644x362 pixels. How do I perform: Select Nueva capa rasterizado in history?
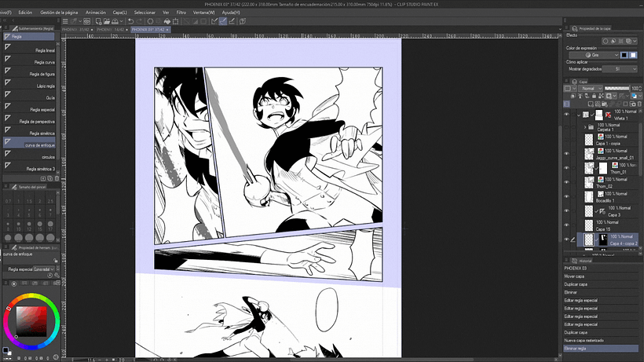click(601, 340)
